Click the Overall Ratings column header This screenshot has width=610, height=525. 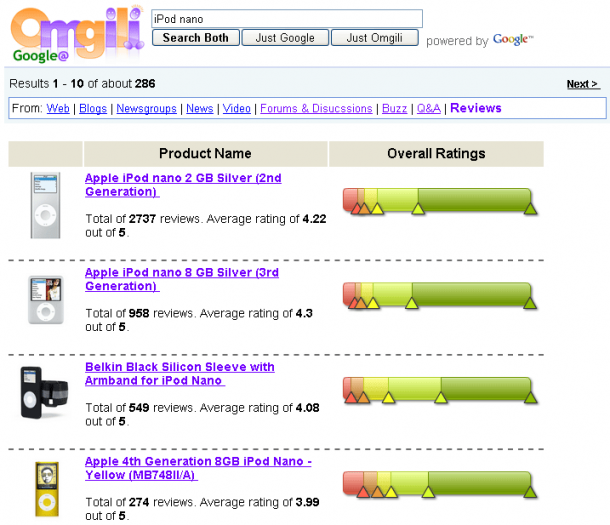[x=436, y=154]
